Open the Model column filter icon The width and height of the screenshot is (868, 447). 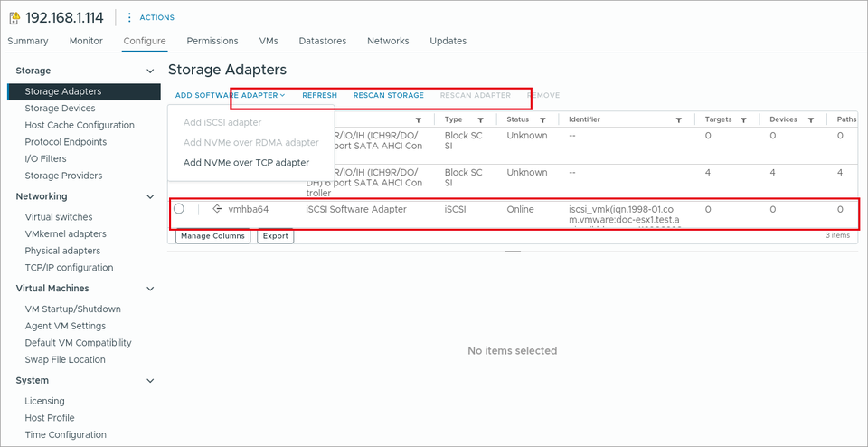tap(419, 120)
